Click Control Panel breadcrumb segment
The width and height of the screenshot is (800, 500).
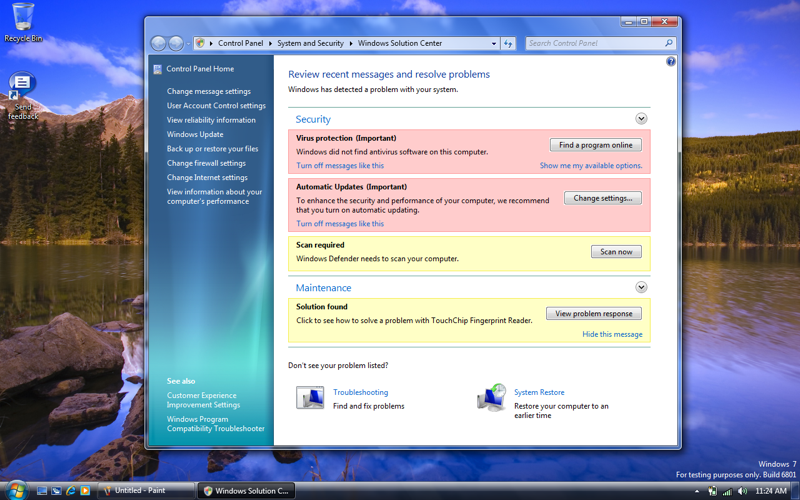[x=240, y=43]
